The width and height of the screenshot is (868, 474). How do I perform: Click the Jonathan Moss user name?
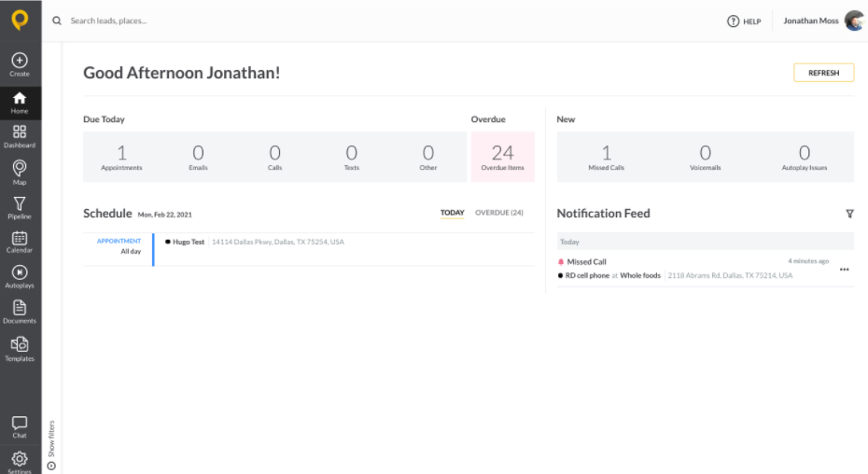pos(810,21)
